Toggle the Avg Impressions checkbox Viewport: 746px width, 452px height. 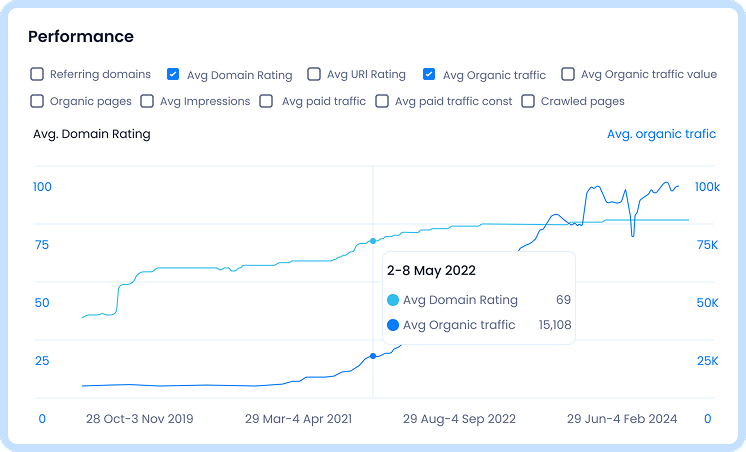click(147, 101)
